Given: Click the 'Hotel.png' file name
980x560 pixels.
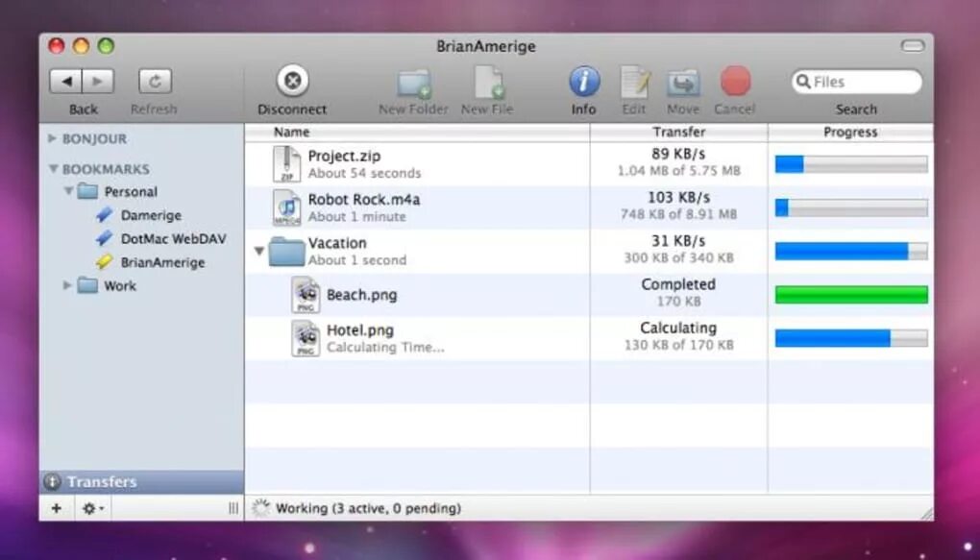Looking at the screenshot, I should coord(360,330).
